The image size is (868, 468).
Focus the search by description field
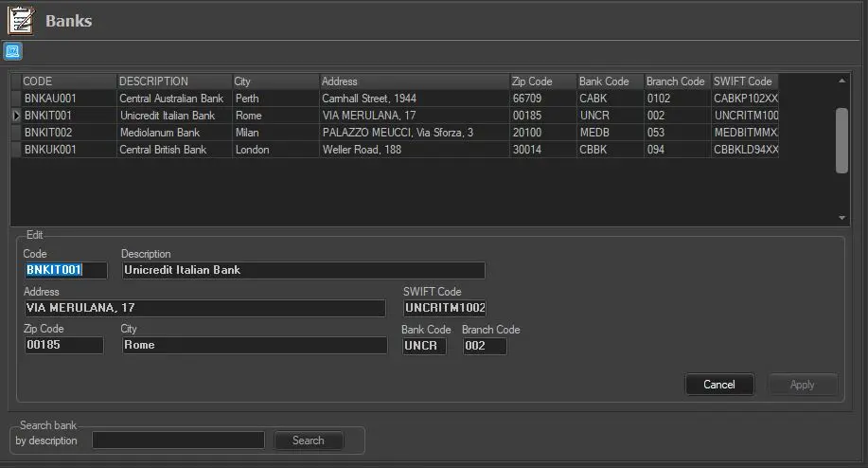coord(178,441)
